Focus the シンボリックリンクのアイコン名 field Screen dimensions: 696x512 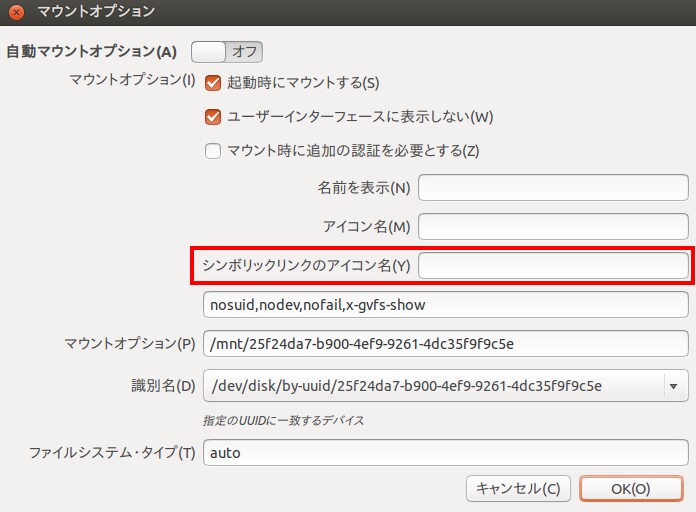click(553, 266)
